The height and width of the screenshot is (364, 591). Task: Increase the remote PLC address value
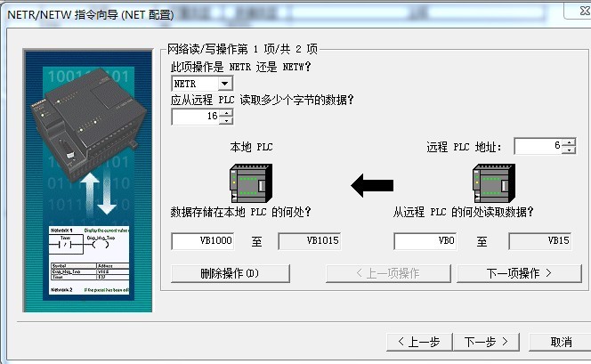pyautogui.click(x=569, y=142)
